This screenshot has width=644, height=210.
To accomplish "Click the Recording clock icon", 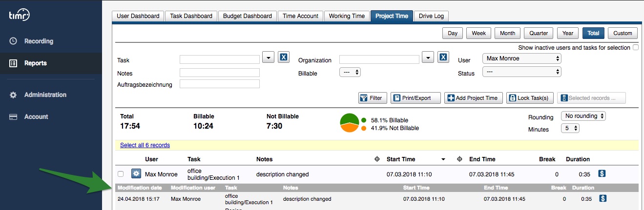I will point(14,41).
